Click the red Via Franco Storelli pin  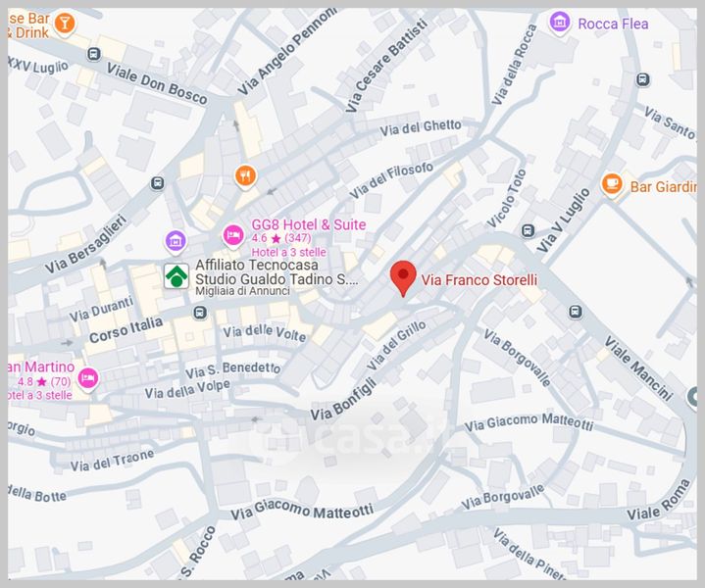tap(403, 277)
